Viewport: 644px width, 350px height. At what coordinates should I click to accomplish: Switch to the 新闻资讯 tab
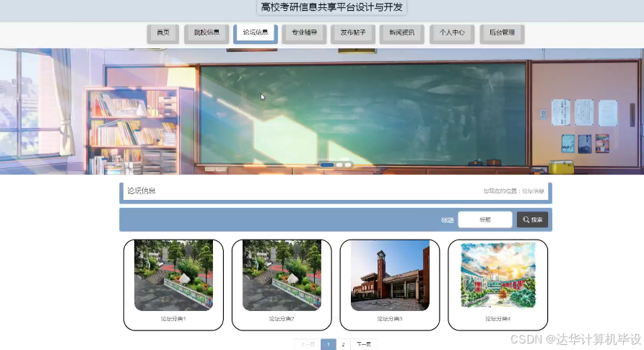[402, 33]
